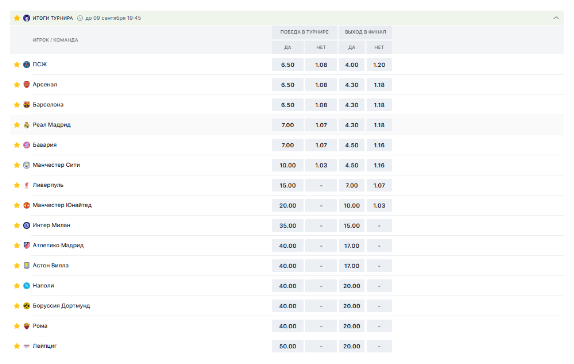The width and height of the screenshot is (574, 364).
Task: Click the Астон Вилла club crest
Action: (x=26, y=265)
